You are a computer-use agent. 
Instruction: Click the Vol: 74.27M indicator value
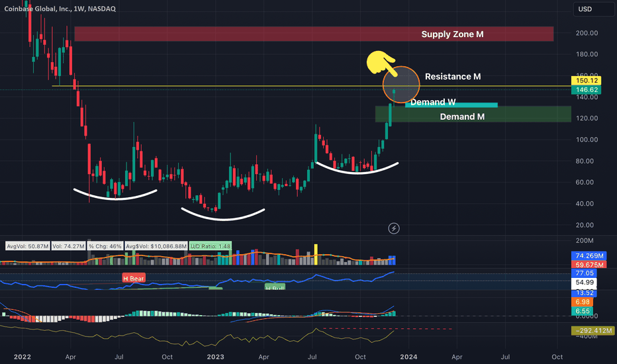click(x=68, y=246)
